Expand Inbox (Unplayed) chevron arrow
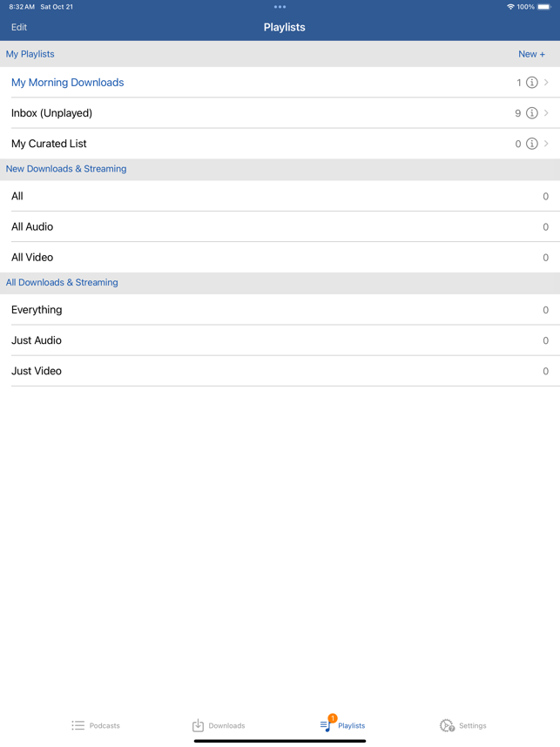Screen dimensions: 560x747 click(x=546, y=113)
